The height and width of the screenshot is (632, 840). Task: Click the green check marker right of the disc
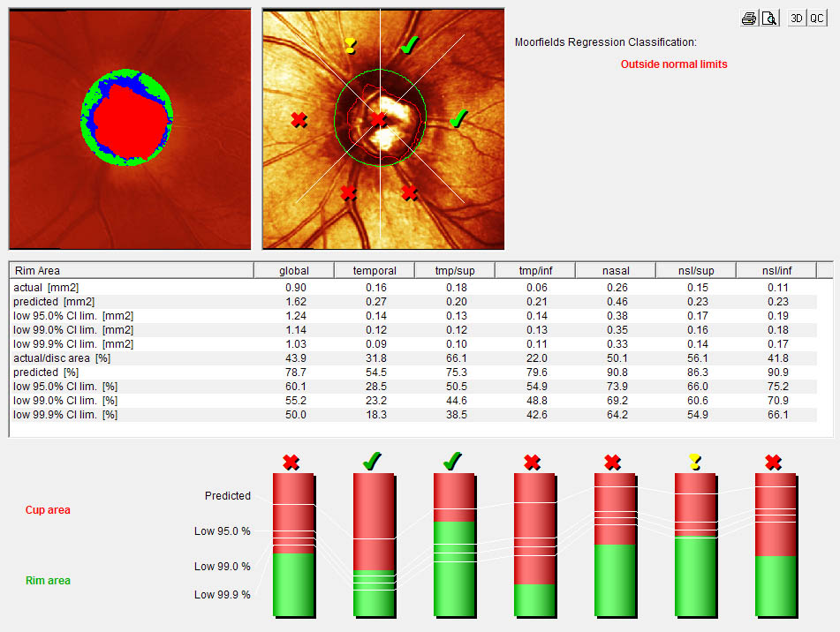pyautogui.click(x=458, y=118)
